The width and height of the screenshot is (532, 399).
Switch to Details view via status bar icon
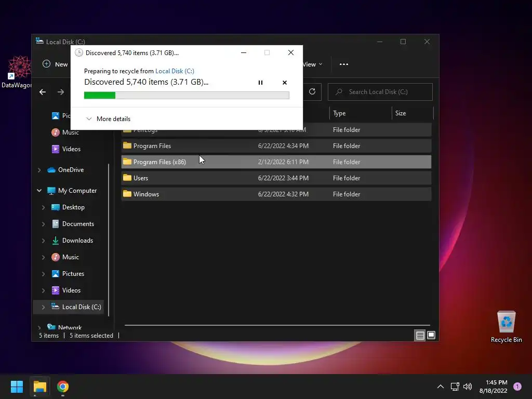420,336
